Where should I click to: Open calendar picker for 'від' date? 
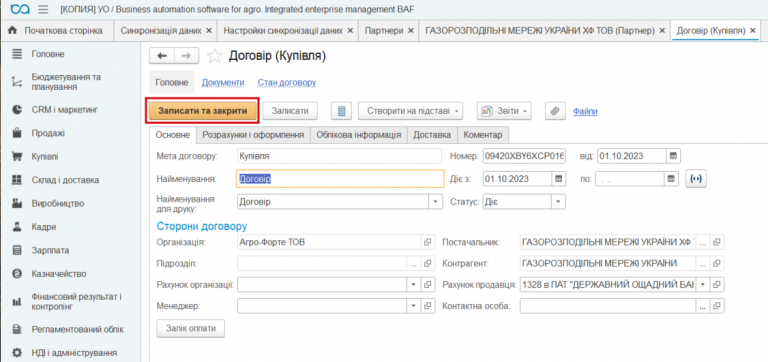pyautogui.click(x=673, y=156)
